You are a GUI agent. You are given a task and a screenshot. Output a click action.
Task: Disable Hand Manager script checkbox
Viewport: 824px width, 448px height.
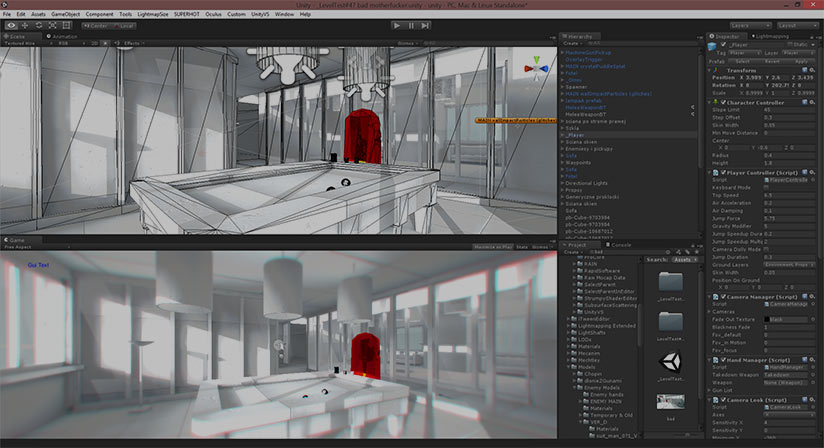coord(724,360)
